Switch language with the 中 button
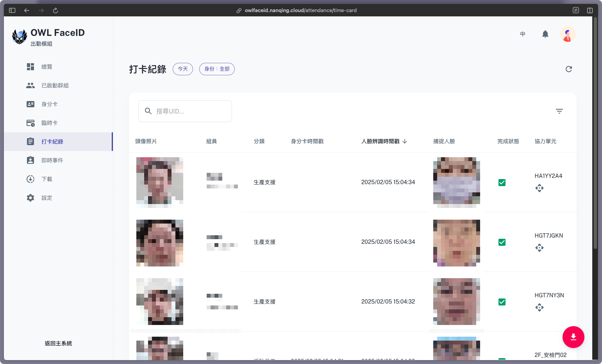The width and height of the screenshot is (602, 364). pyautogui.click(x=523, y=34)
